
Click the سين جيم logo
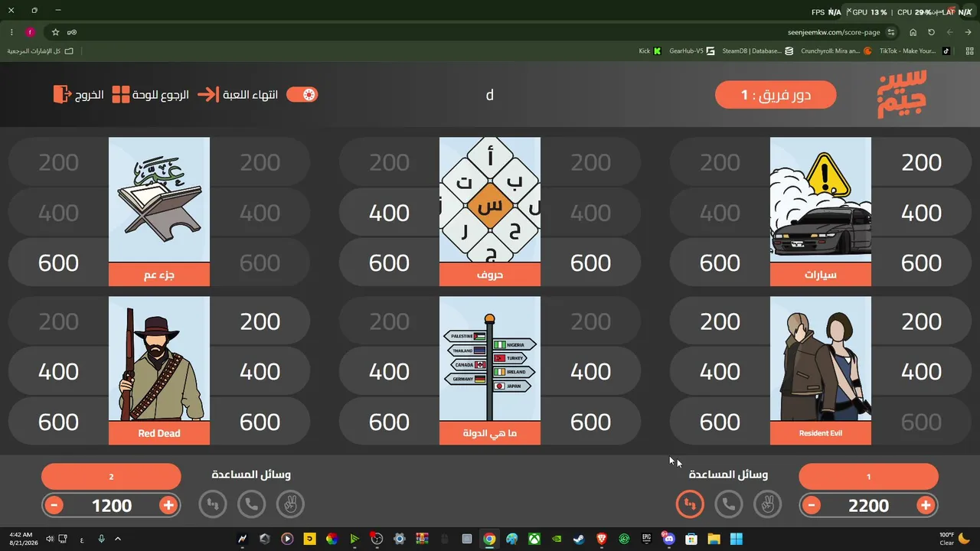pos(902,94)
